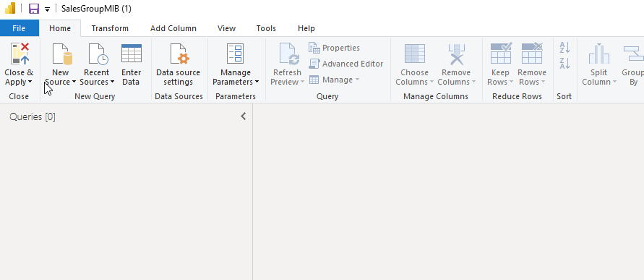Image resolution: width=644 pixels, height=280 pixels.
Task: Open the Tools ribbon tab
Action: [x=266, y=28]
